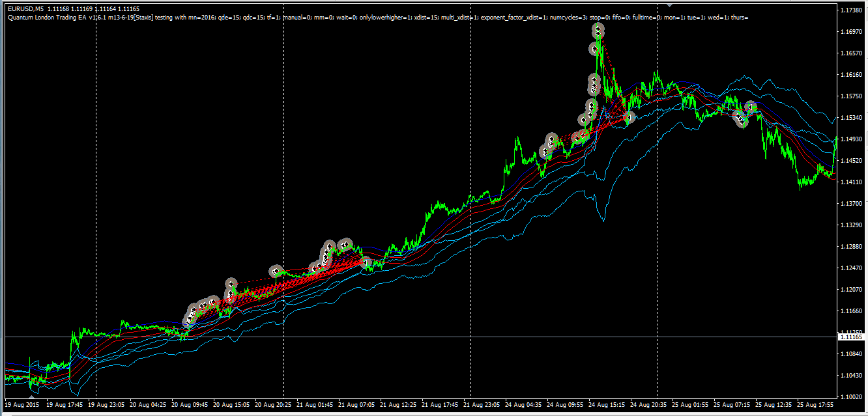Click price scale label 1.12470
The height and width of the screenshot is (416, 868).
(x=851, y=269)
